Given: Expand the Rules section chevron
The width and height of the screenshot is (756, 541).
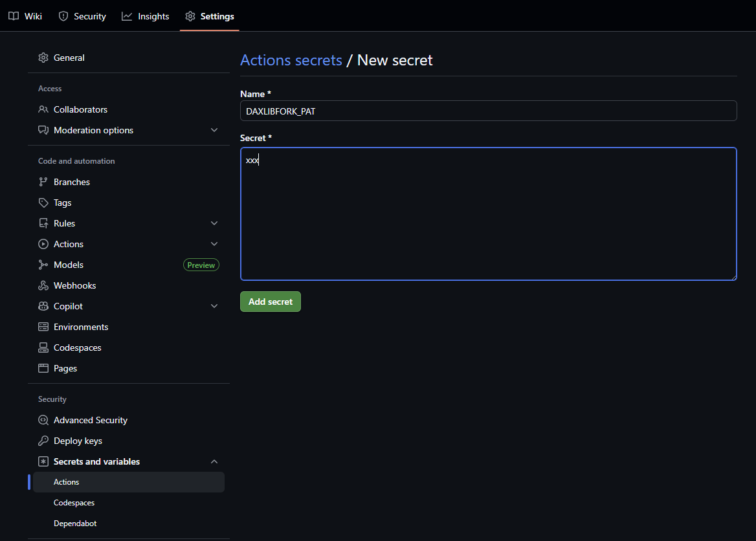Looking at the screenshot, I should click(x=214, y=223).
